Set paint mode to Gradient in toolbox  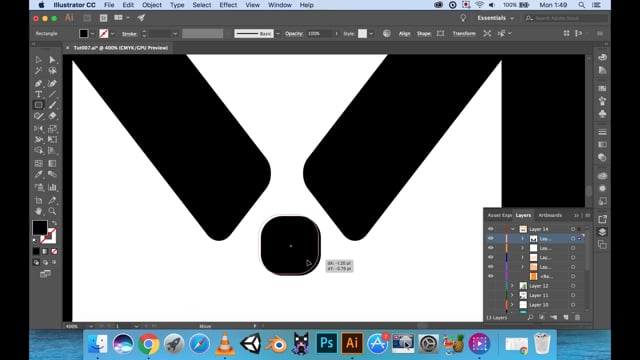(45, 251)
